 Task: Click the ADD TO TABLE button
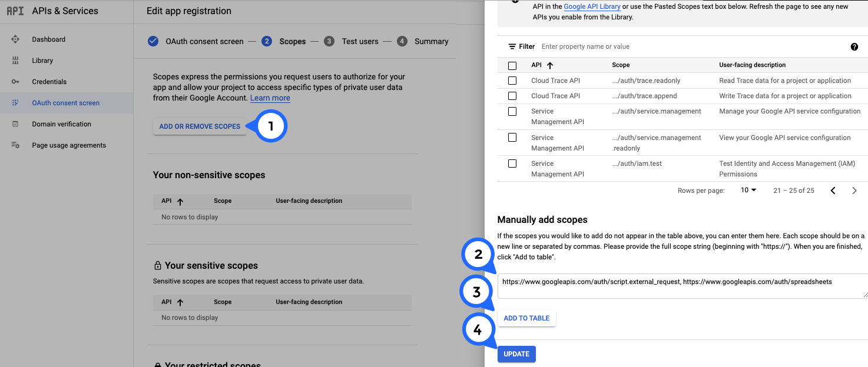coord(526,318)
